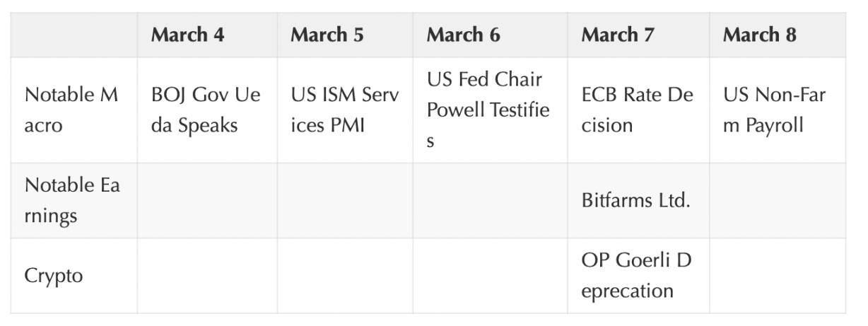The height and width of the screenshot is (326, 868).
Task: Click the OP Goerli Deprecation cell
Action: click(x=635, y=275)
